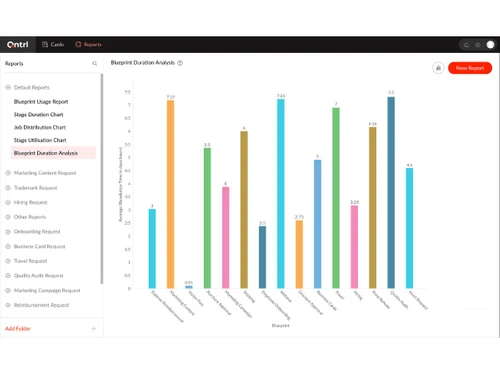This screenshot has height=375, width=500.
Task: Click the cyan Webinar bar 7.23
Action: point(281,194)
